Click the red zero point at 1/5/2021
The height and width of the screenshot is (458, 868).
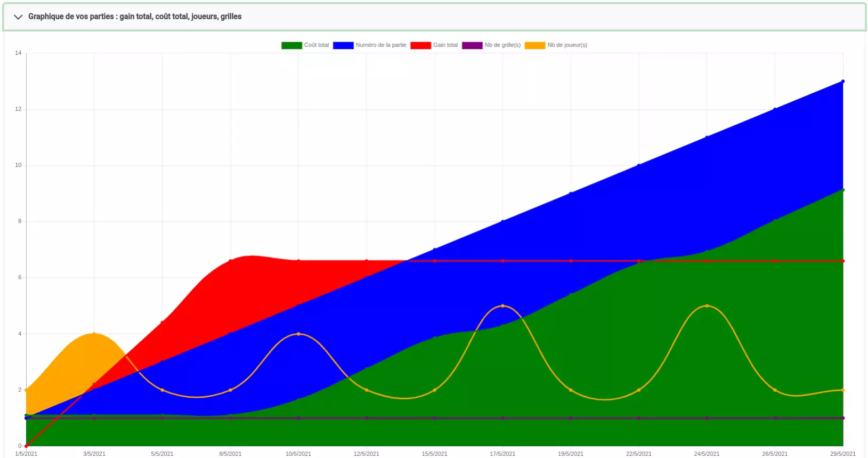[26, 446]
